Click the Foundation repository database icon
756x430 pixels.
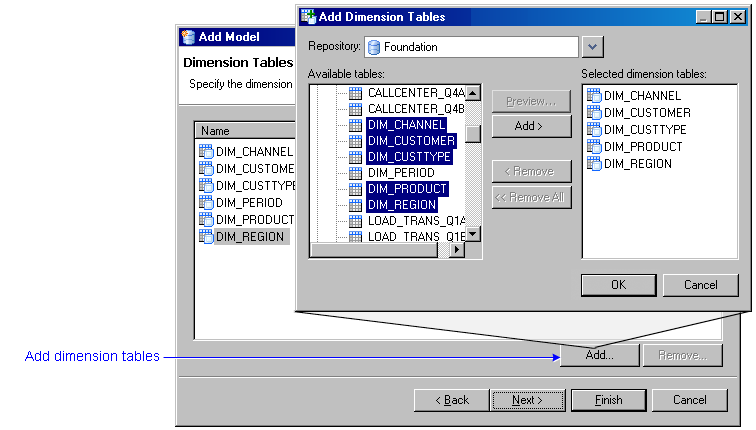374,47
